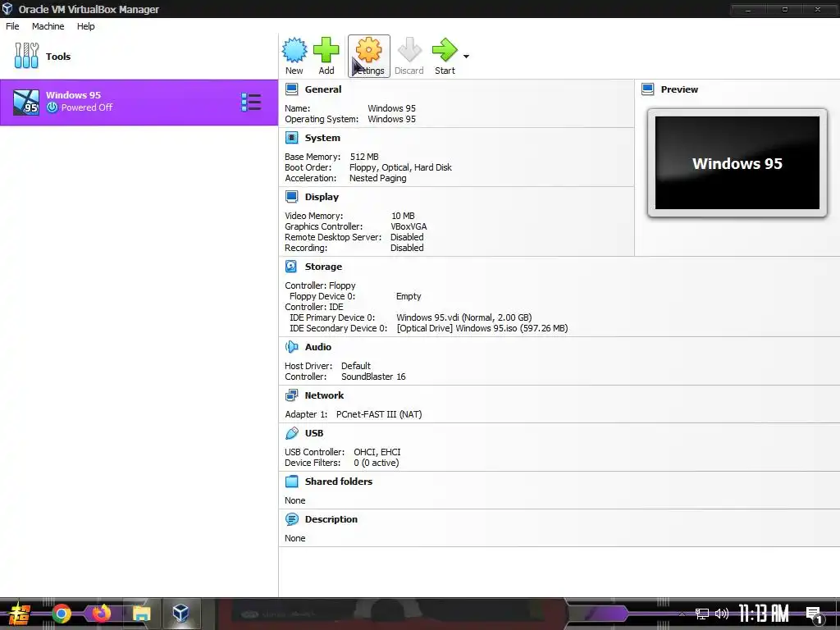Open Settings with the orange gear icon
The height and width of the screenshot is (630, 840).
368,50
